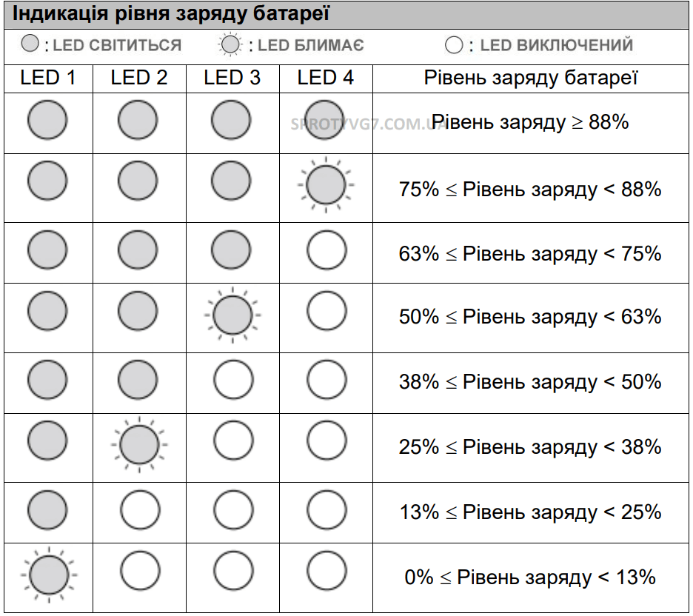
Task: Click the lit LED 1 icon in 13–25% row
Action: click(x=47, y=509)
